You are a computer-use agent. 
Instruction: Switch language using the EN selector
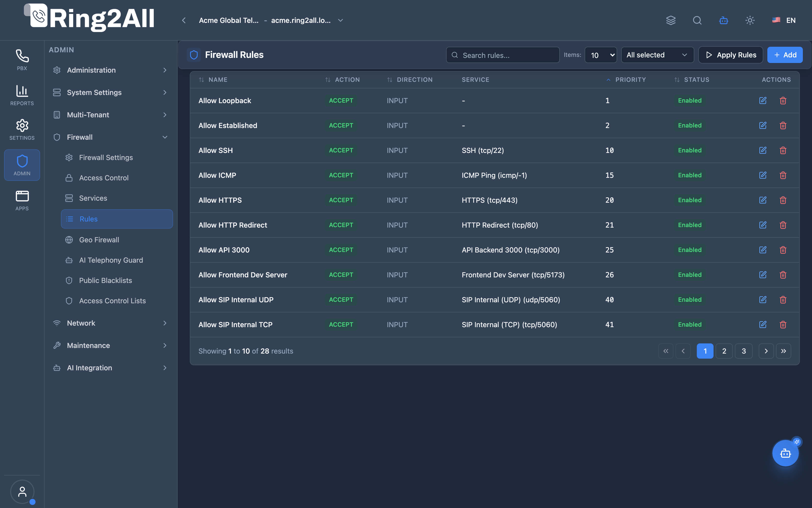click(784, 20)
